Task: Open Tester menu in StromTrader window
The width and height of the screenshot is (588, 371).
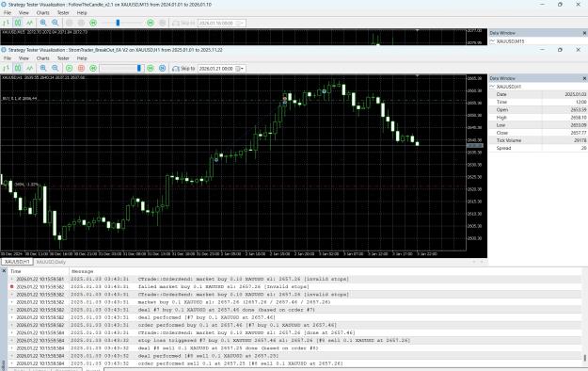Action: click(63, 58)
